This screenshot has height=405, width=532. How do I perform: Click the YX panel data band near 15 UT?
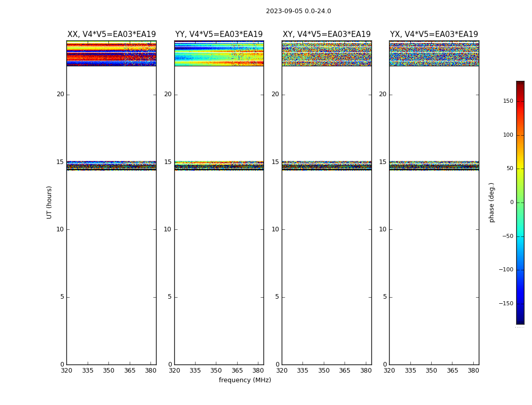pos(434,166)
